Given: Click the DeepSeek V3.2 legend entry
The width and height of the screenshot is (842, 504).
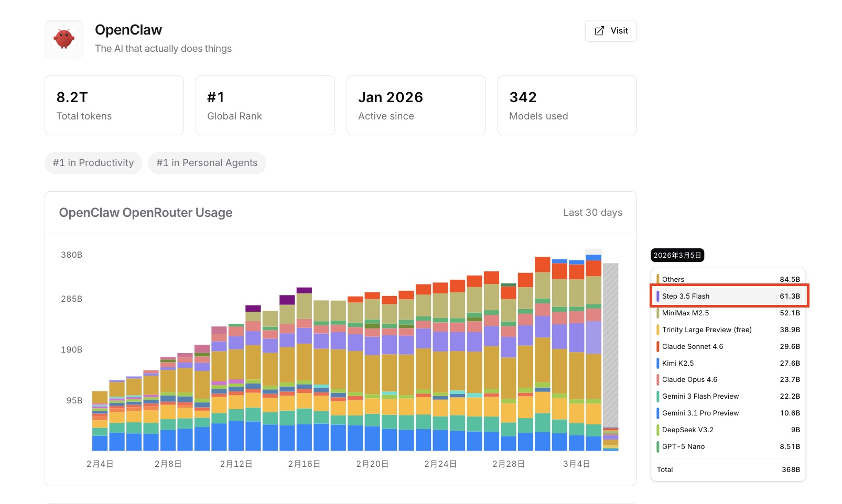Looking at the screenshot, I should pyautogui.click(x=729, y=430).
